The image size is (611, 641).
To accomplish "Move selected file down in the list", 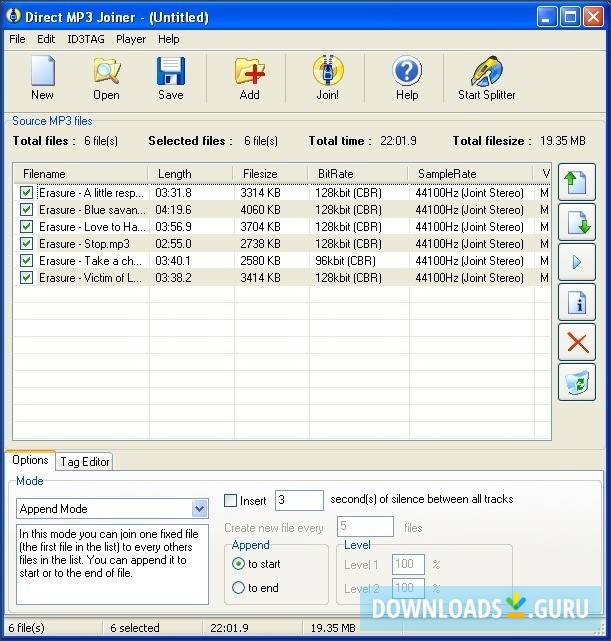I will pyautogui.click(x=577, y=222).
